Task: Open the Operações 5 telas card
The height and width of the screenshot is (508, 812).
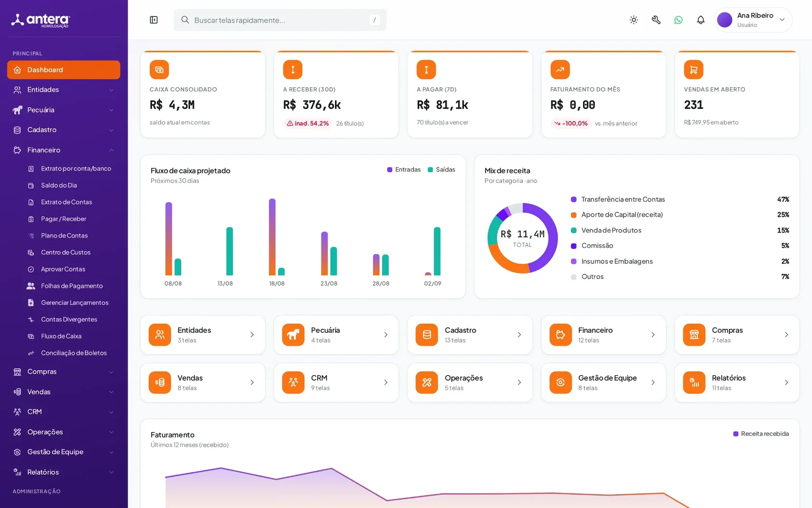Action: coord(470,383)
